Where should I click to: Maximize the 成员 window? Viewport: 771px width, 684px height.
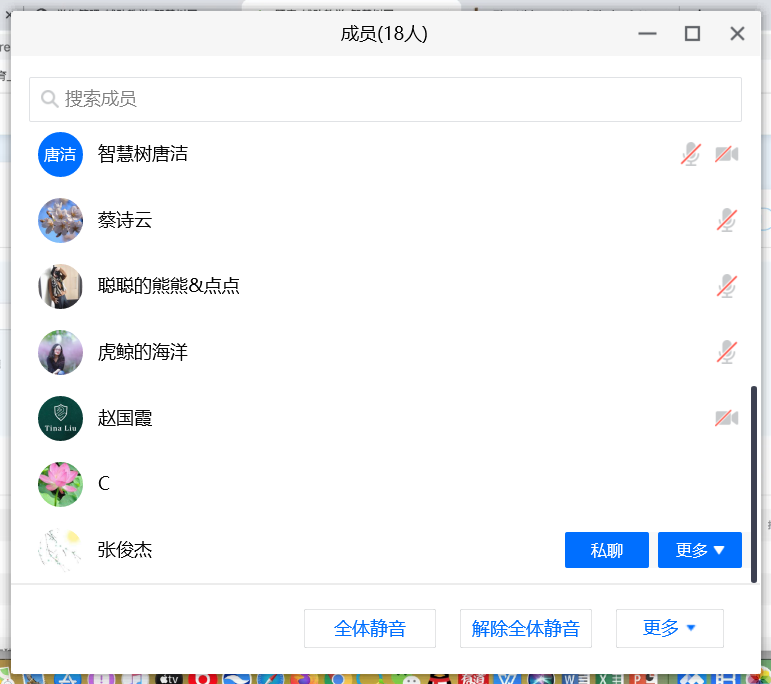click(x=692, y=34)
